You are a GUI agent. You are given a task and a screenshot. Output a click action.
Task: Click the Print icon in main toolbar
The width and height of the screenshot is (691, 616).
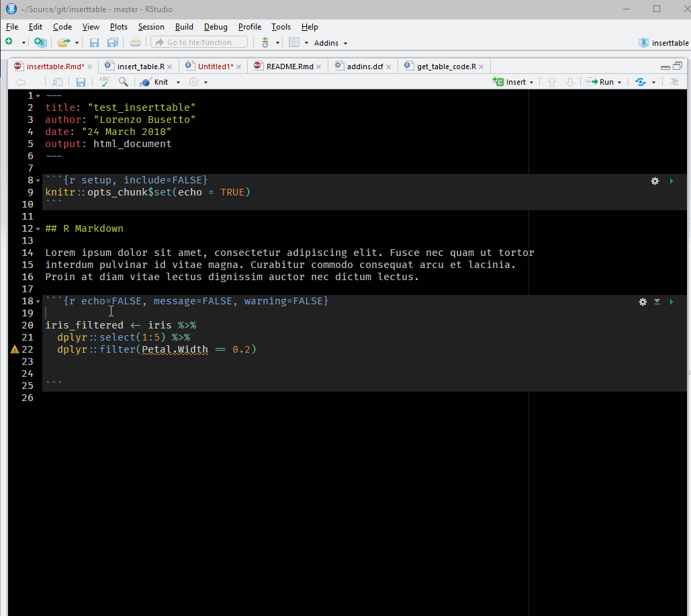(135, 42)
